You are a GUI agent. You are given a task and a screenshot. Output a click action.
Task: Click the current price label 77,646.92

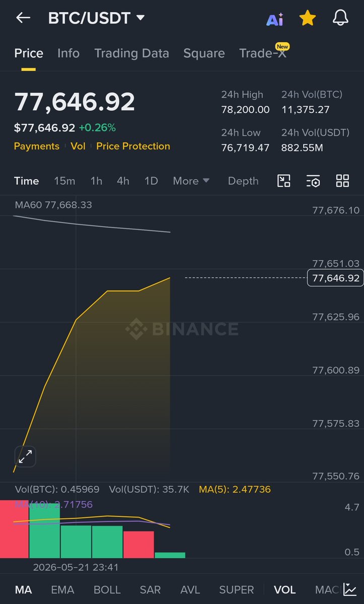click(x=335, y=278)
